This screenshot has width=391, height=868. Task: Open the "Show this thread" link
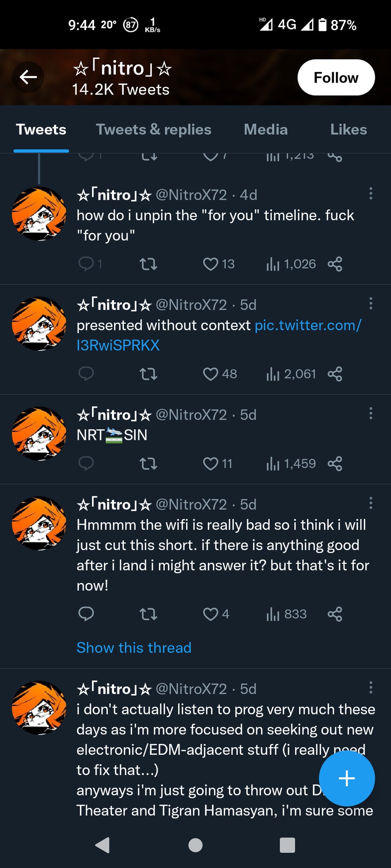click(134, 648)
